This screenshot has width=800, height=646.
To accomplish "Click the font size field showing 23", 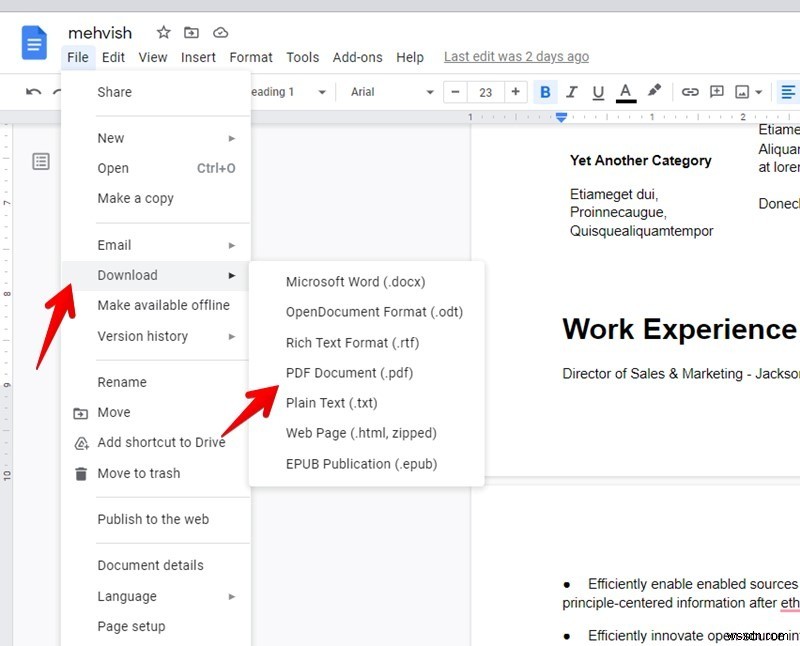I will (x=486, y=92).
